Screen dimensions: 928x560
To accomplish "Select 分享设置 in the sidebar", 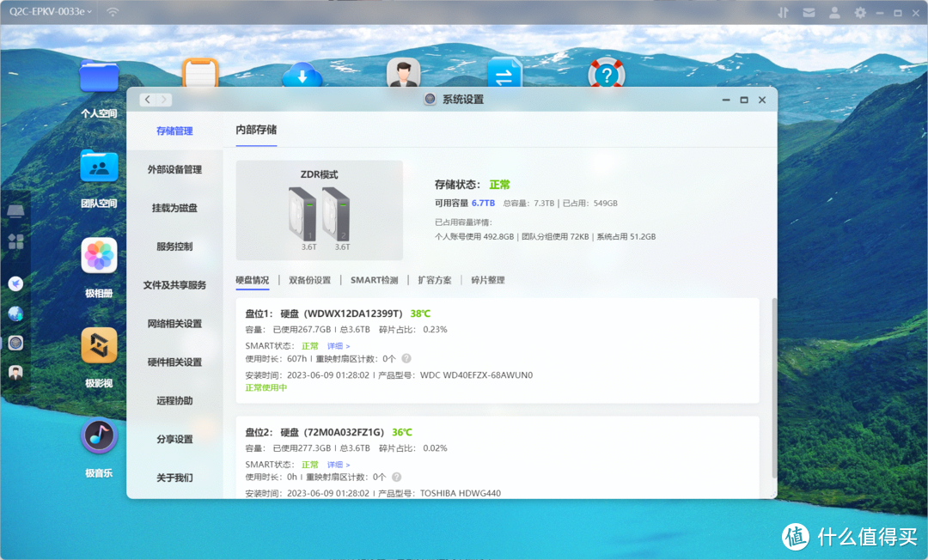I will click(174, 439).
